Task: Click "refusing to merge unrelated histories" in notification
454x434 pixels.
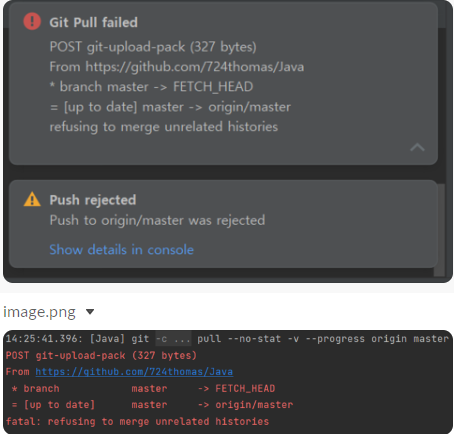Action: pyautogui.click(x=164, y=127)
